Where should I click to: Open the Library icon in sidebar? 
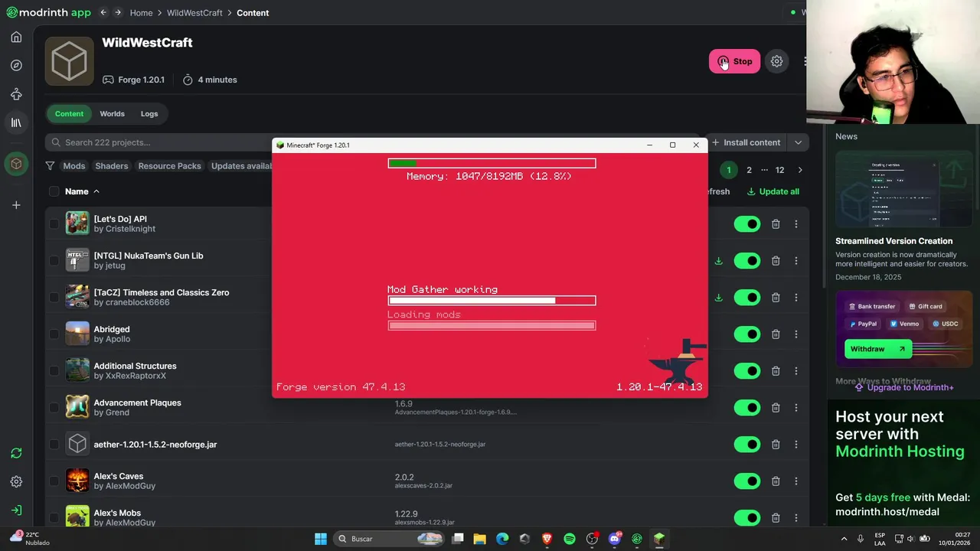click(x=16, y=122)
